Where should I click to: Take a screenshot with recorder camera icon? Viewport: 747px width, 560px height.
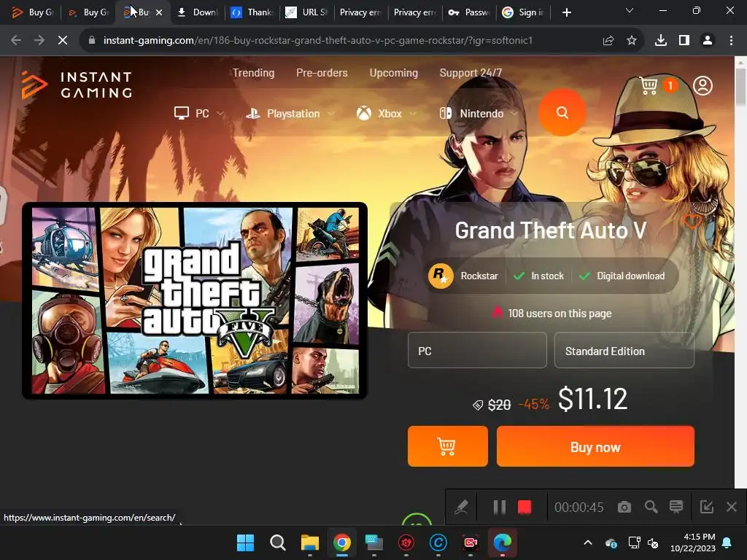coord(624,507)
